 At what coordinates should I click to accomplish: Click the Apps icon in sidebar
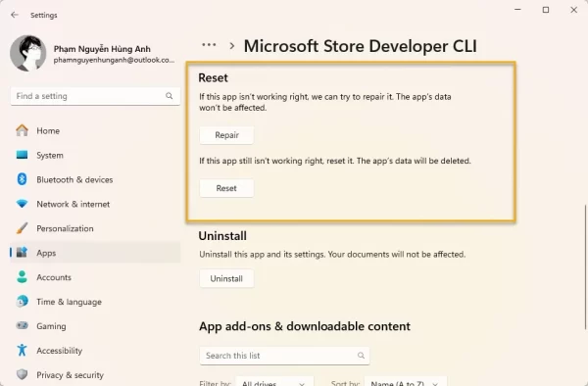coord(23,252)
